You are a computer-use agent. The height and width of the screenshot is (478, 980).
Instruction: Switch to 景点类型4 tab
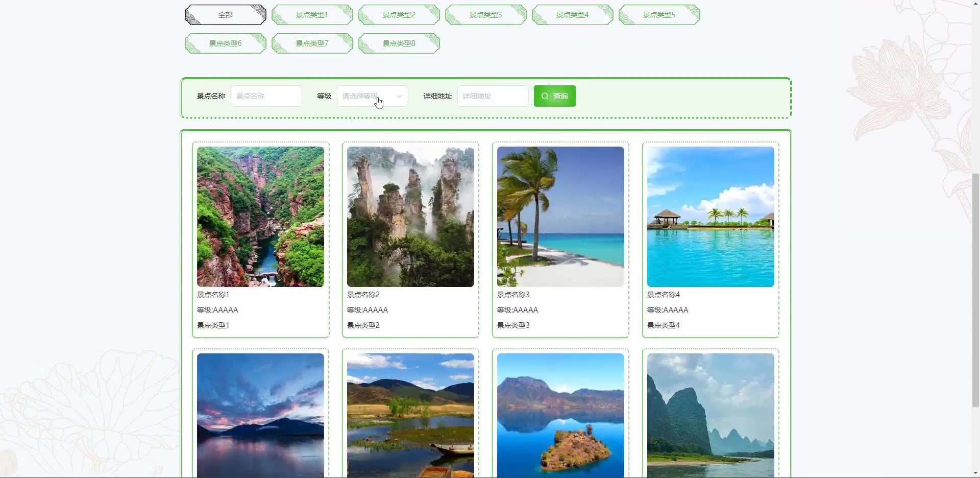point(572,15)
